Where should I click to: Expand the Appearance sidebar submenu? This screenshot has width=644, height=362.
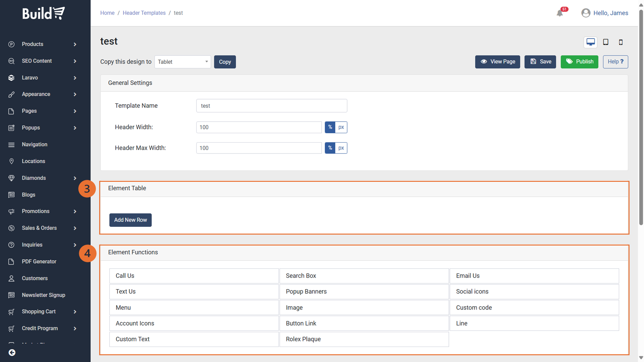click(x=75, y=94)
